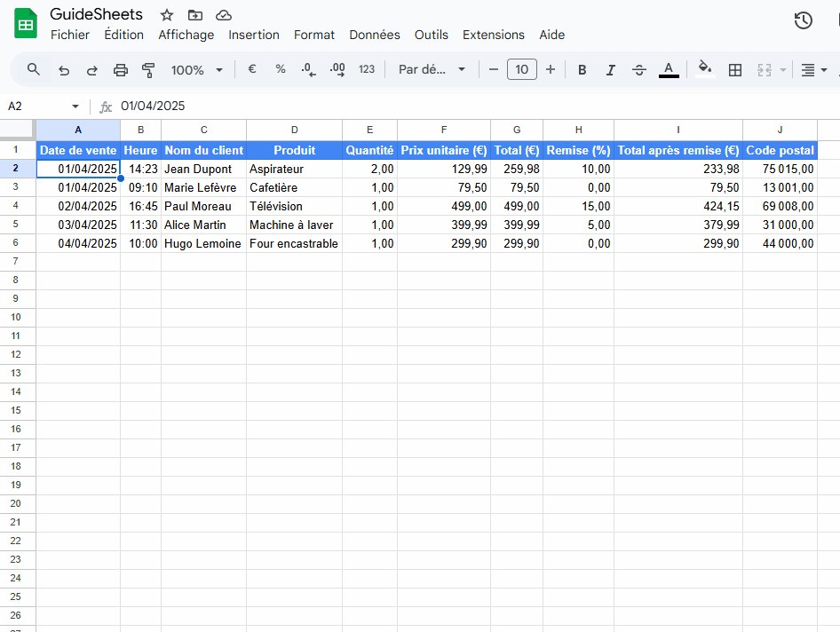Open version history clock icon
840x632 pixels.
tap(803, 20)
